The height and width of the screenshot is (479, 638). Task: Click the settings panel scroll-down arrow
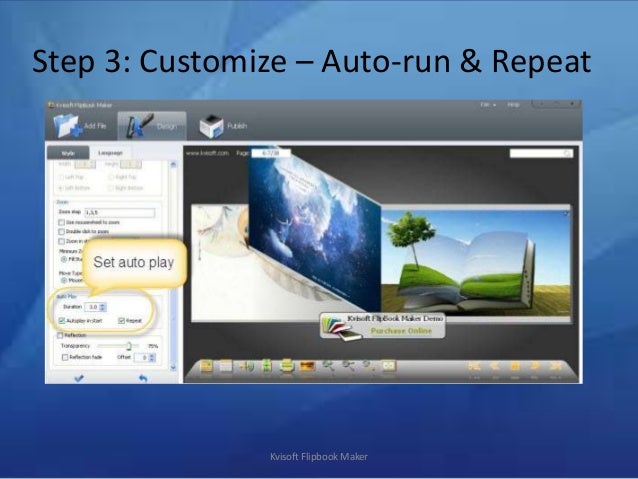173,367
